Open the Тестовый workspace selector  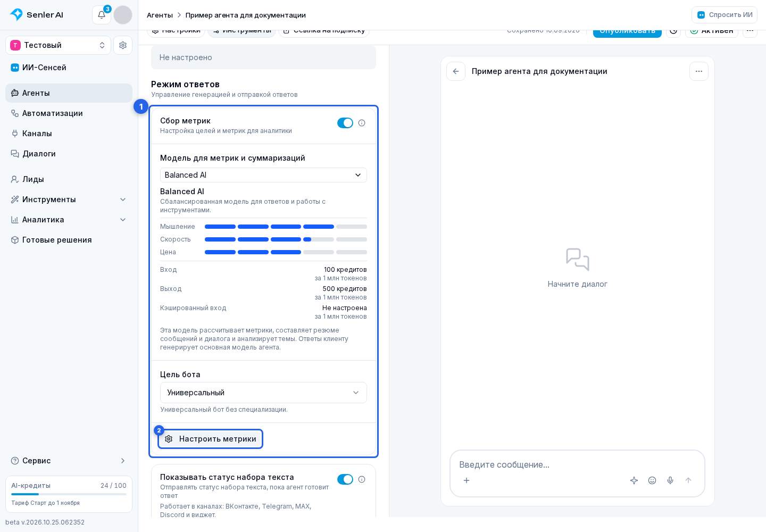(58, 45)
